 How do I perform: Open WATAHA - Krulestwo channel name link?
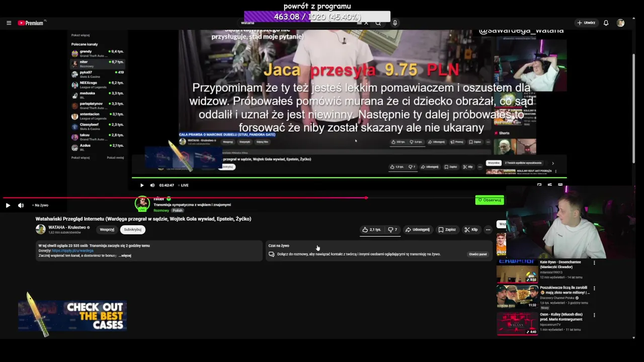coord(67,227)
